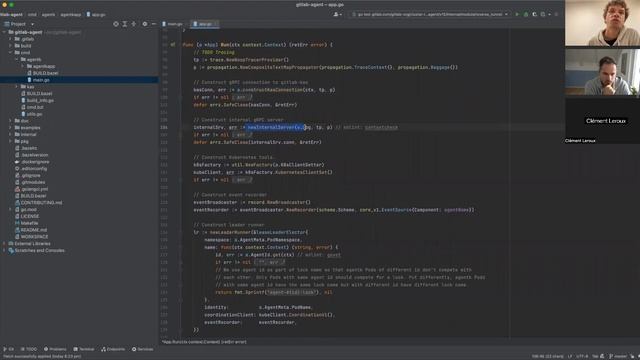The image size is (640, 360).
Task: Click the Select Opened File locate icon
Action: pos(116,24)
